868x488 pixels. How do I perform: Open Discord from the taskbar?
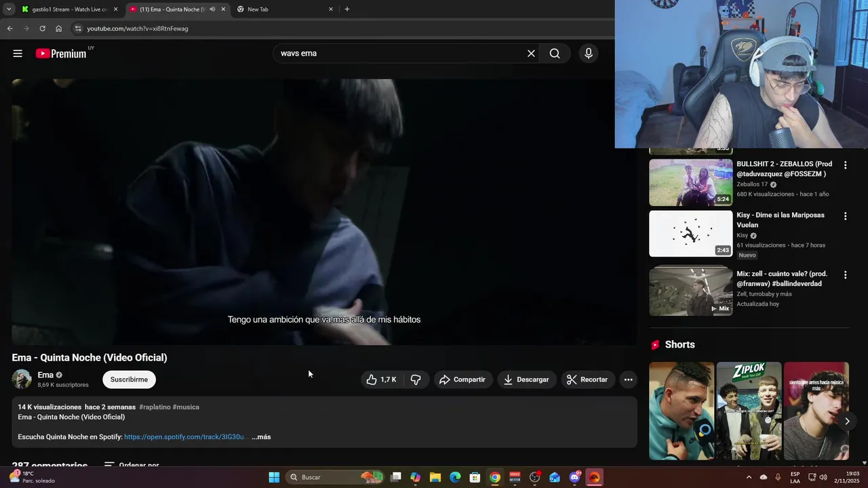(x=575, y=477)
